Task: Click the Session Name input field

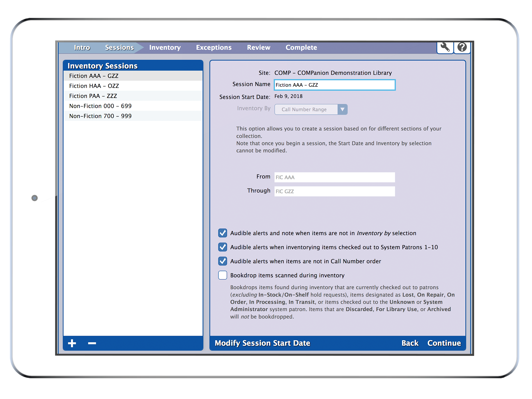Action: coord(334,85)
